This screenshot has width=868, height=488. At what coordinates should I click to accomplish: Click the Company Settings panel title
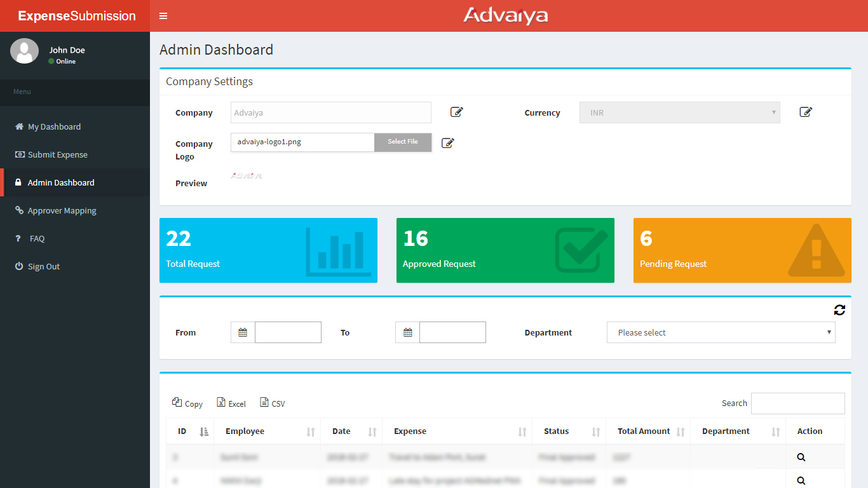pyautogui.click(x=209, y=81)
